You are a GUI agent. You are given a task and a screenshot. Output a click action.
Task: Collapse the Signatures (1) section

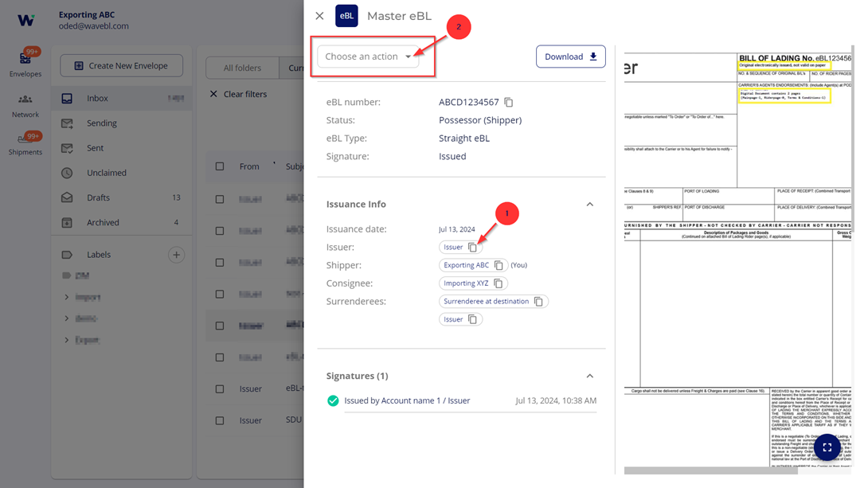tap(589, 376)
